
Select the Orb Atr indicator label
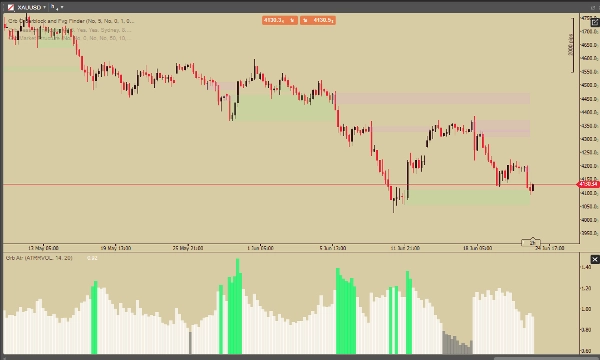click(39, 258)
